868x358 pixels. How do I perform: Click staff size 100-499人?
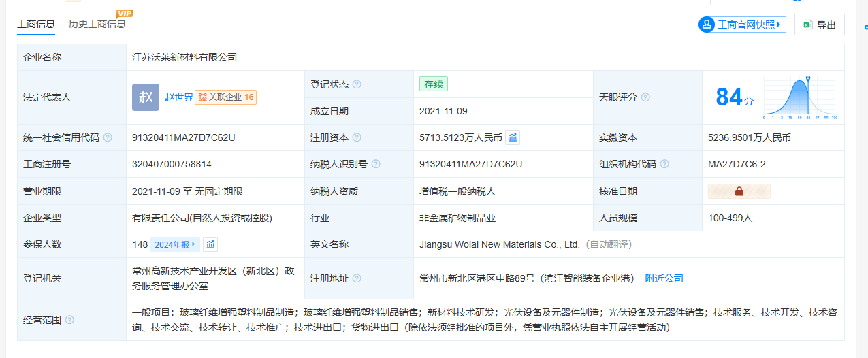tap(730, 218)
